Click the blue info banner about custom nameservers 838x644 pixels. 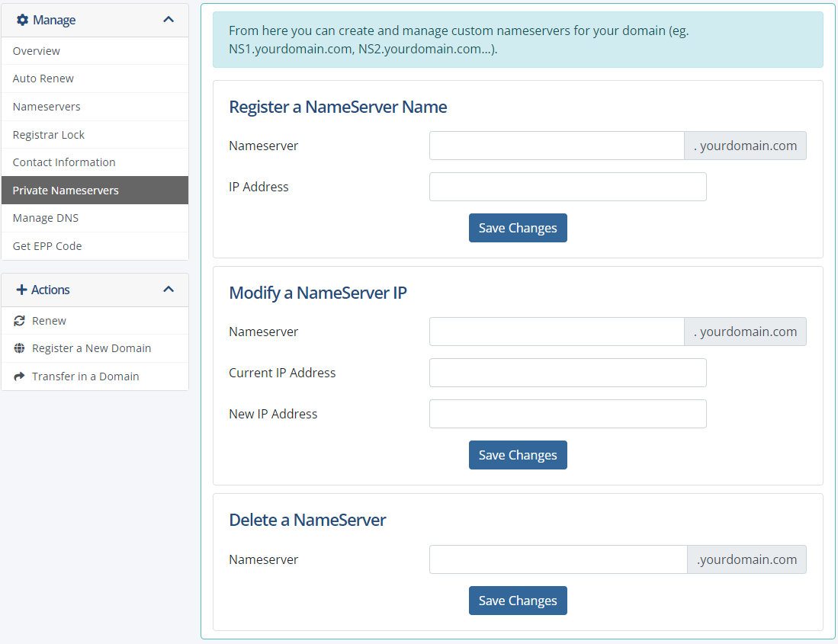point(518,40)
